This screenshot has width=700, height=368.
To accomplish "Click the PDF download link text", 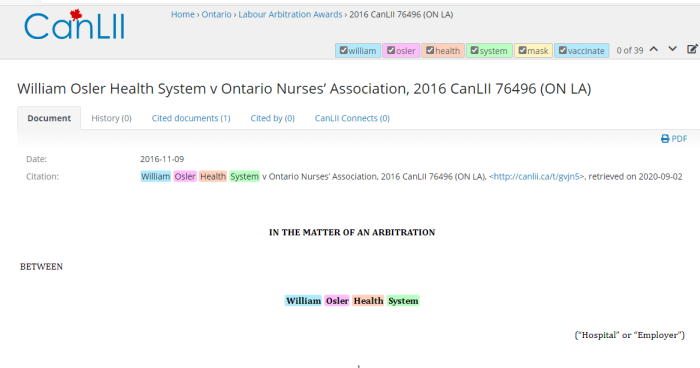I will point(679,139).
